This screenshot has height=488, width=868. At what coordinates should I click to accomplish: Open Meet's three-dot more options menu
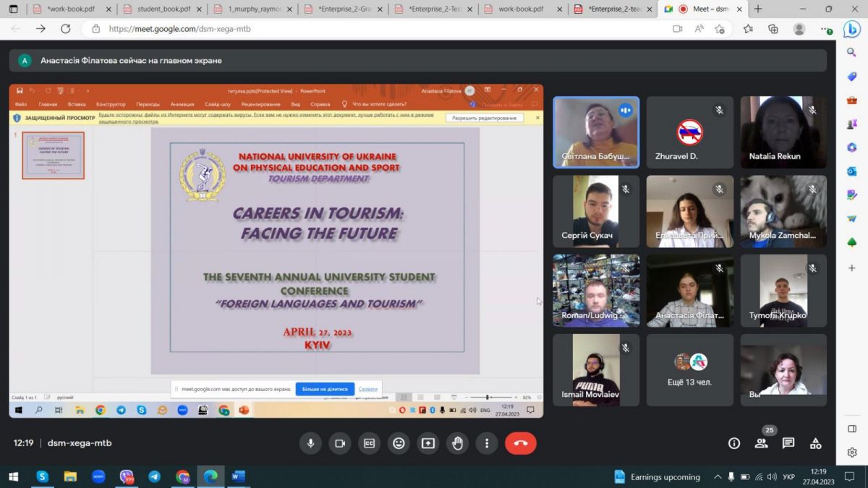tap(487, 443)
